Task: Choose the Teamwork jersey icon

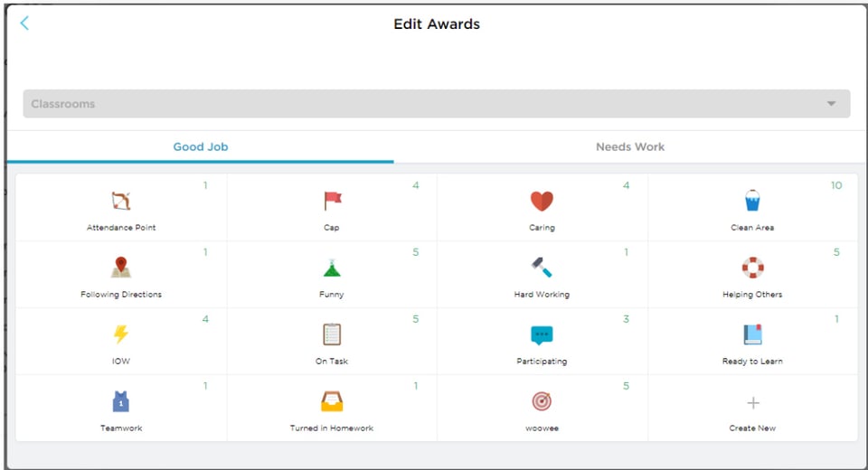Action: pyautogui.click(x=121, y=401)
